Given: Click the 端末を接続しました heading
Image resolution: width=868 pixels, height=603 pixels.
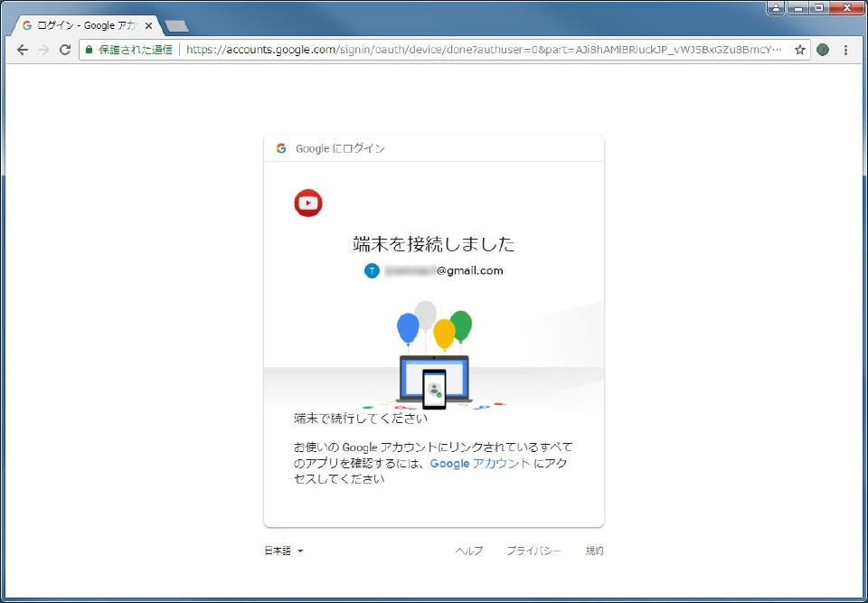Looking at the screenshot, I should [434, 243].
